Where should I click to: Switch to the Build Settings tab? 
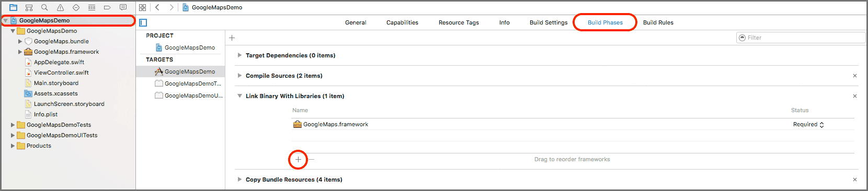pos(549,22)
